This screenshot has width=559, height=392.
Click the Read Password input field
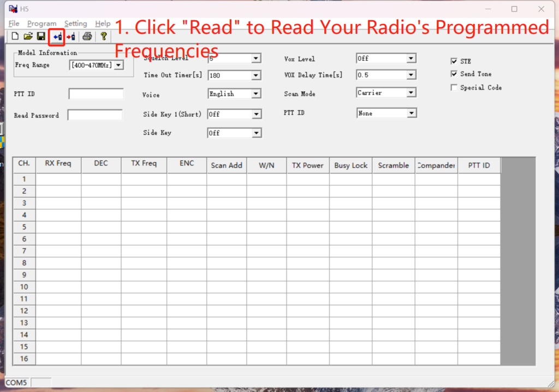point(95,115)
